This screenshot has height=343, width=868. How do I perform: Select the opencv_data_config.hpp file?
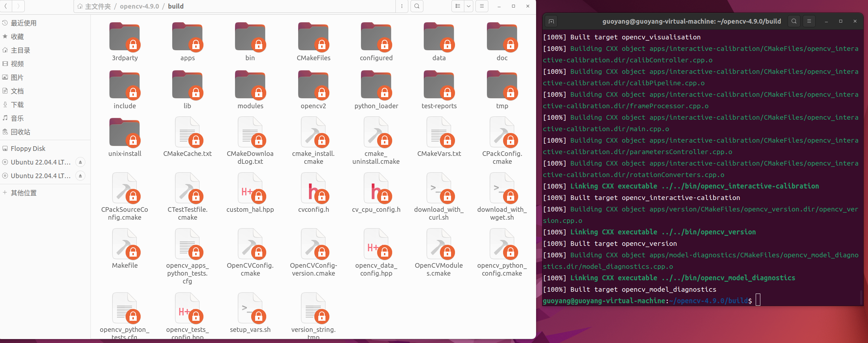click(x=376, y=253)
